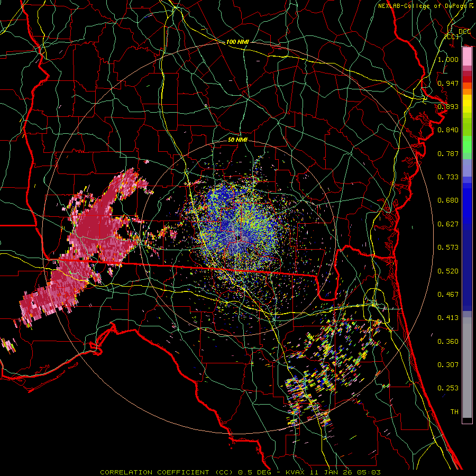
Task: Click the TH threshold label on the legend
Action: [x=454, y=412]
